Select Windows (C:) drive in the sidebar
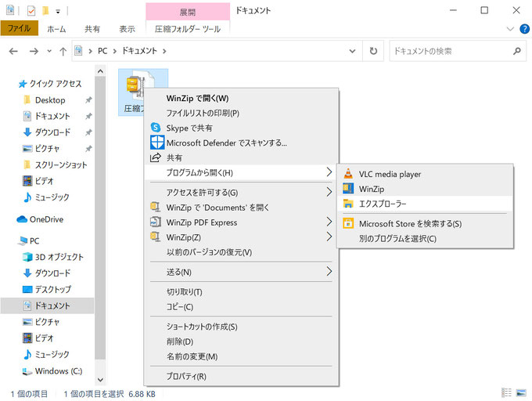This screenshot has width=532, height=401. coord(52,371)
